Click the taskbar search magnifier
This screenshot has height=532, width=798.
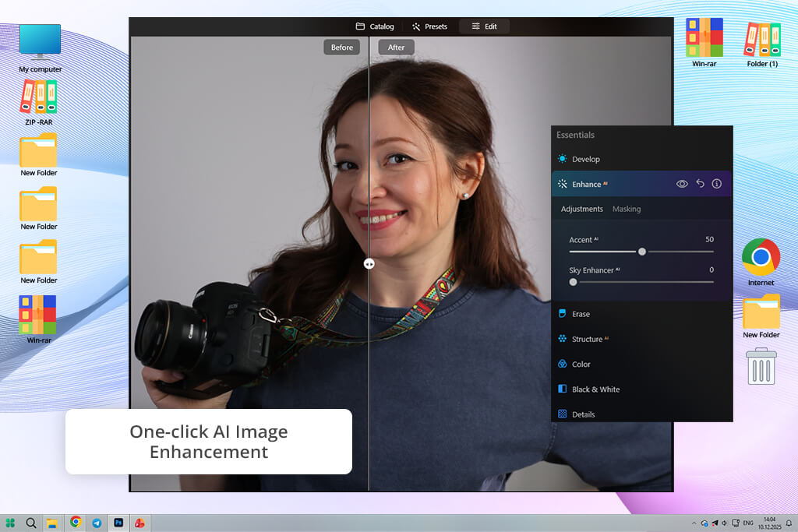click(x=31, y=523)
